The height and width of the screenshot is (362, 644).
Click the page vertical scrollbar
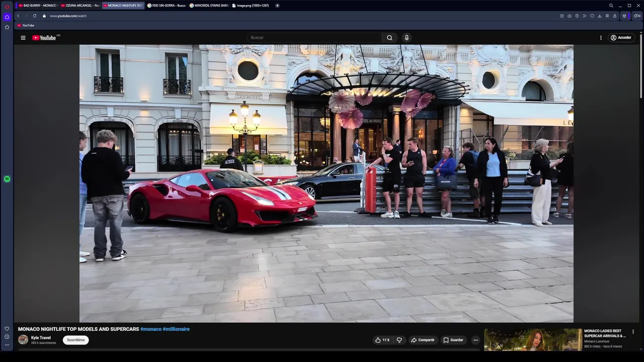(x=641, y=65)
